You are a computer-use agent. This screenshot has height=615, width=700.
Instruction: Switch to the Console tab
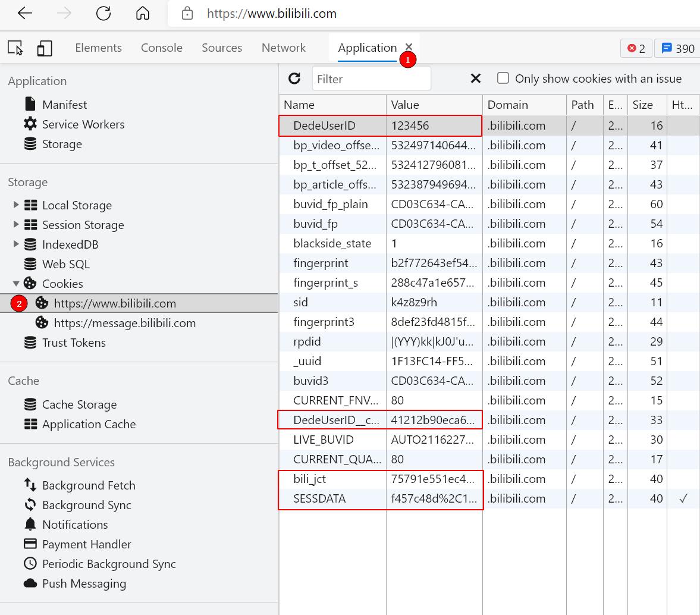(162, 48)
